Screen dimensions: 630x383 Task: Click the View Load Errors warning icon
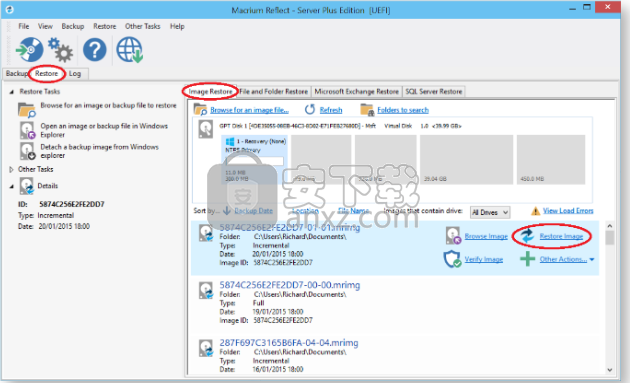click(535, 211)
